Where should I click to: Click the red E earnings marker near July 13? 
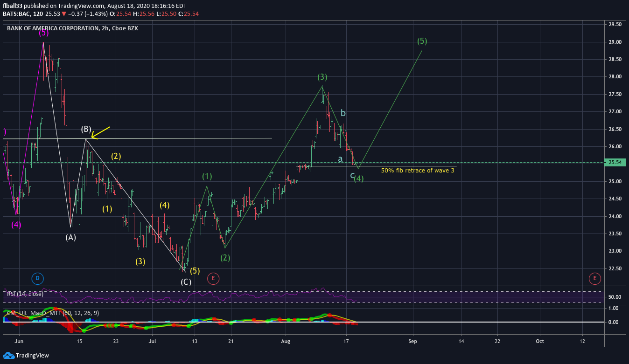tap(213, 279)
